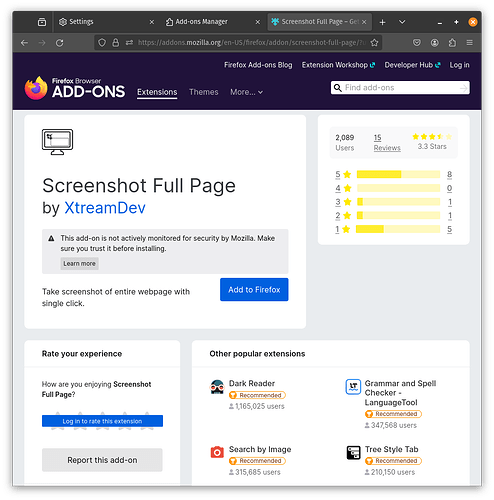Open the Extension Workshop link
Viewport: 494px width, 500px height.
[338, 65]
